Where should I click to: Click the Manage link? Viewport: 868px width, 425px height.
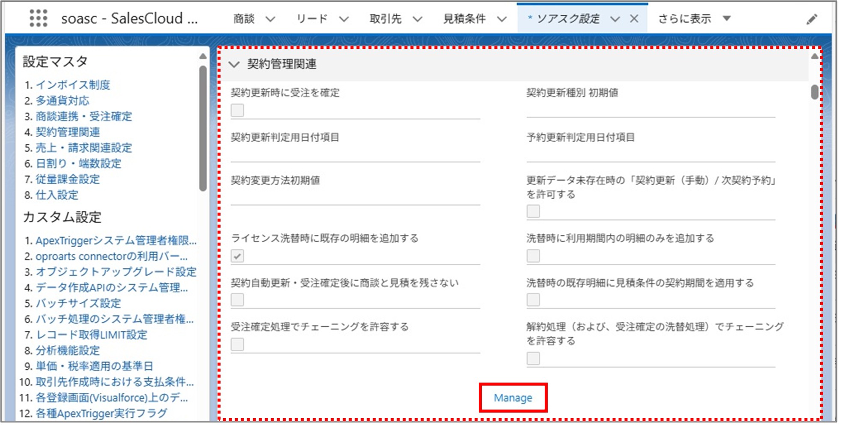[x=513, y=398]
